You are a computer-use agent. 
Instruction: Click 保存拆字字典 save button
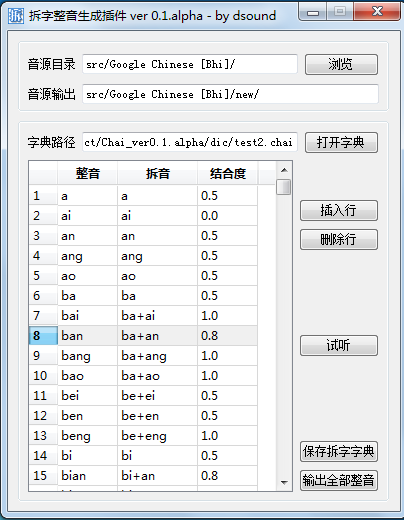click(339, 451)
